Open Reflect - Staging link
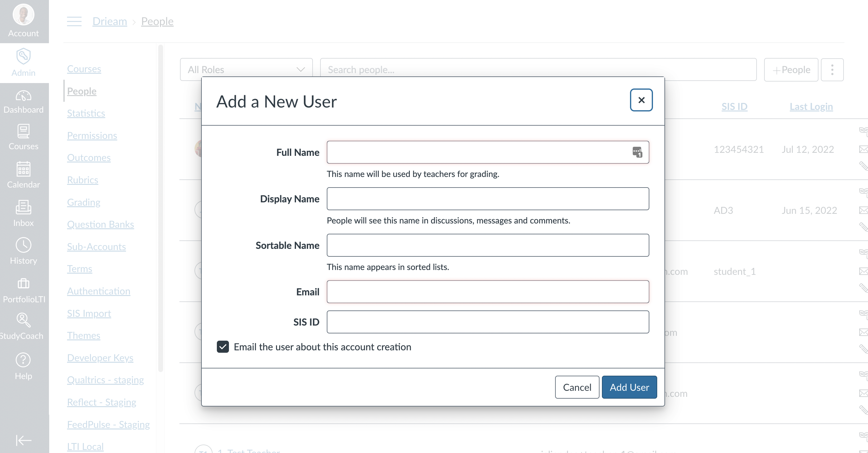The image size is (868, 453). coord(101,403)
